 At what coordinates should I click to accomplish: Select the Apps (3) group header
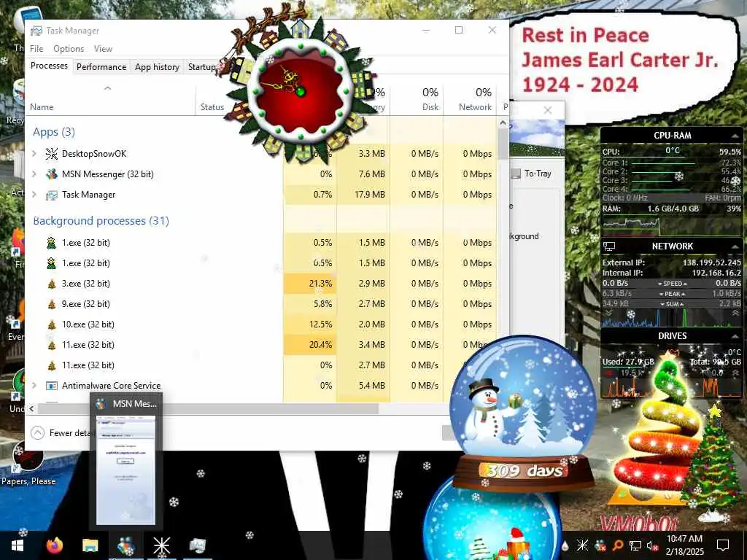click(x=54, y=132)
